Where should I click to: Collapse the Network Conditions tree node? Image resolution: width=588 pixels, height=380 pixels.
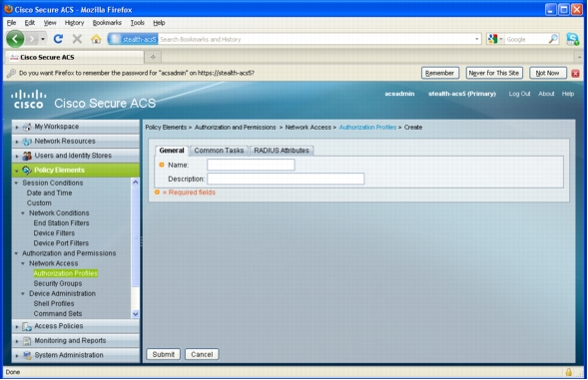[x=23, y=212]
